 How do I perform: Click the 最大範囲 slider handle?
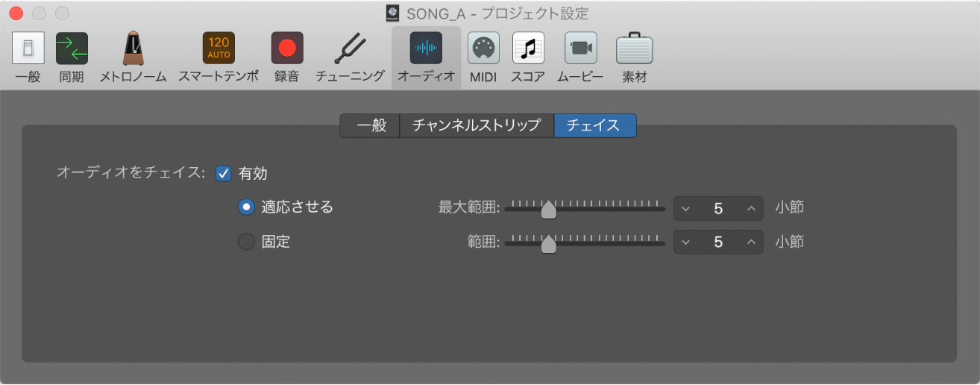click(548, 210)
